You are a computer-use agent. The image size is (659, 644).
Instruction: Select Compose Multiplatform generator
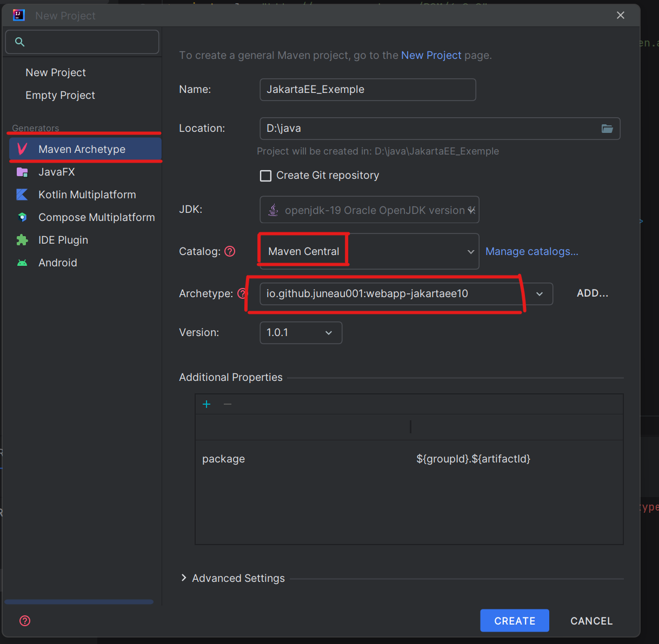(x=85, y=217)
